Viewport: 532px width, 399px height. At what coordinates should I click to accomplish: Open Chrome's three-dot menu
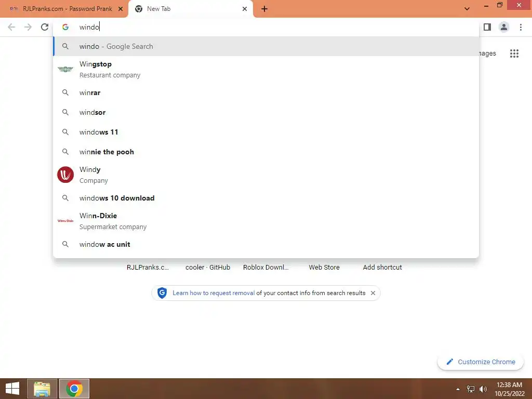[x=521, y=27]
